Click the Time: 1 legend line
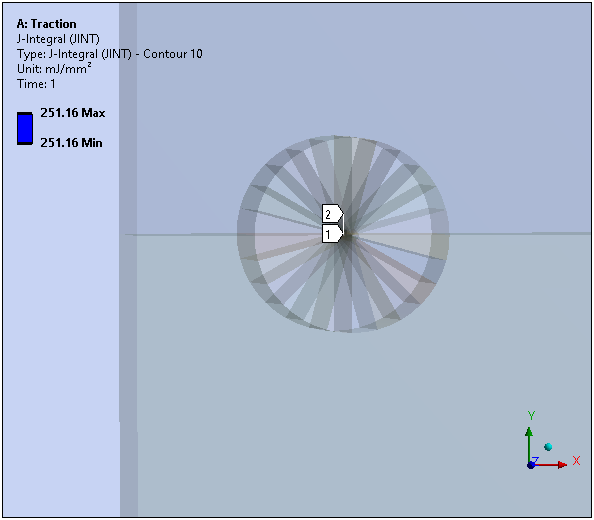 [36, 84]
